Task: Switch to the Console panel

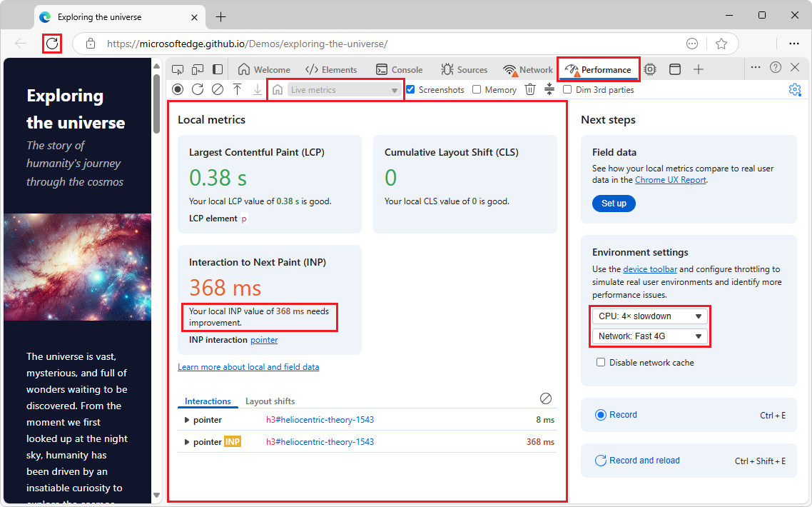Action: [x=399, y=69]
